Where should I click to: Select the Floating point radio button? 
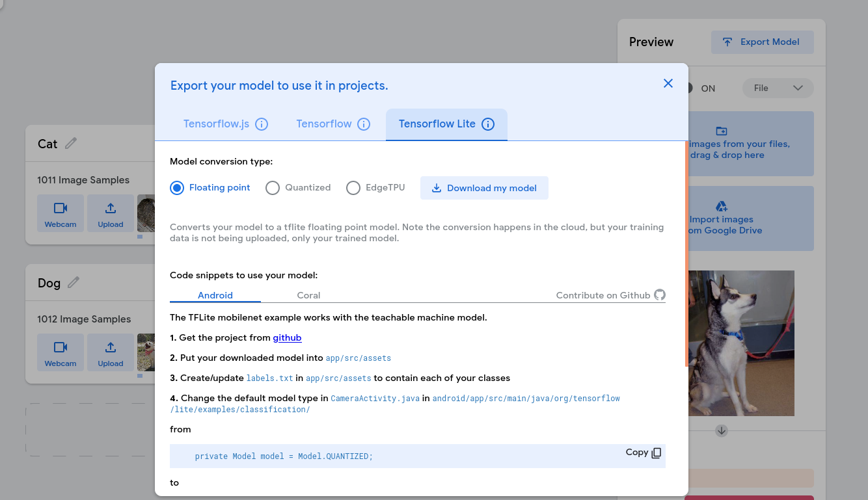177,188
